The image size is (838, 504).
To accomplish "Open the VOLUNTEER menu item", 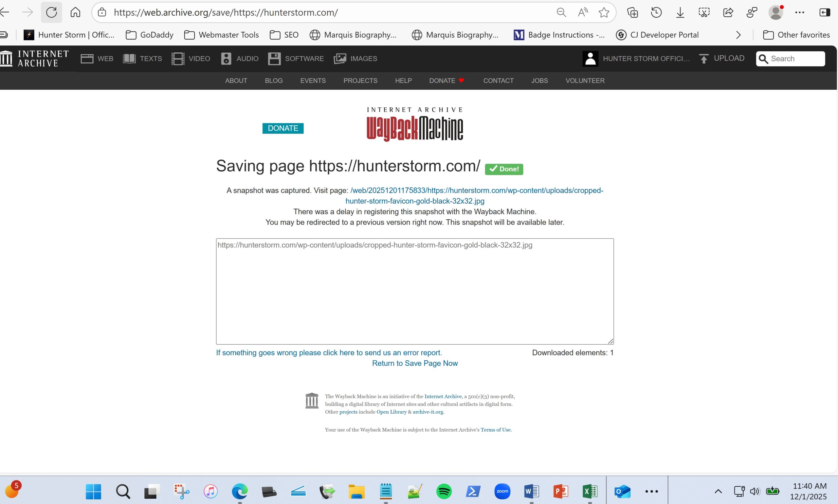I will 585,81.
